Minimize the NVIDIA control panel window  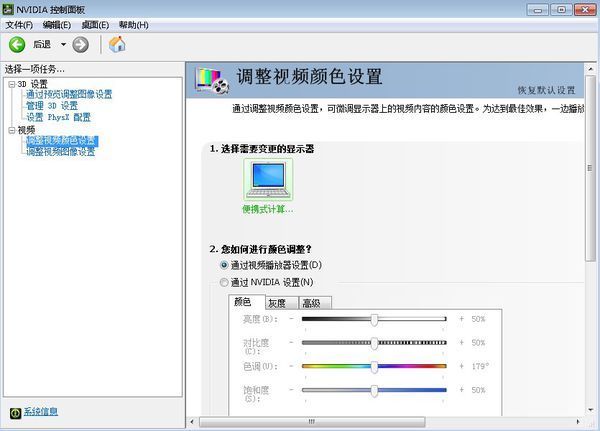click(x=538, y=10)
